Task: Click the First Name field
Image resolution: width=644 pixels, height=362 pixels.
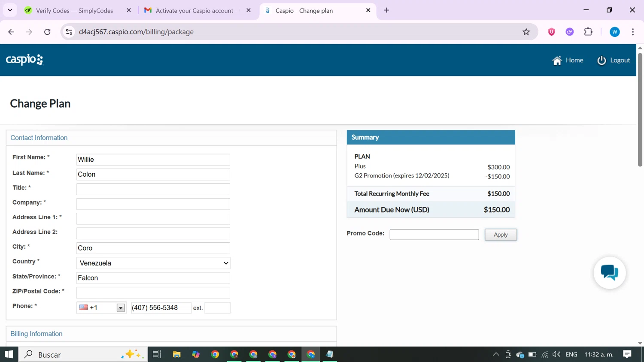Action: coord(153,160)
